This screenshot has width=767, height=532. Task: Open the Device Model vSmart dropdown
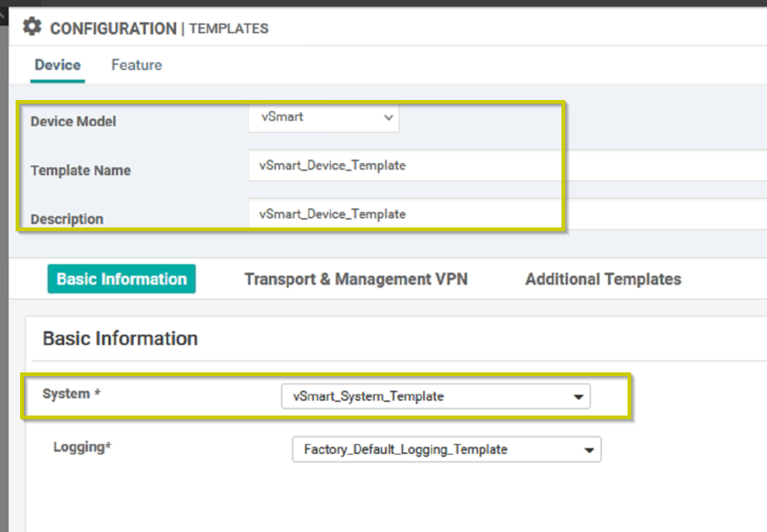tap(323, 117)
